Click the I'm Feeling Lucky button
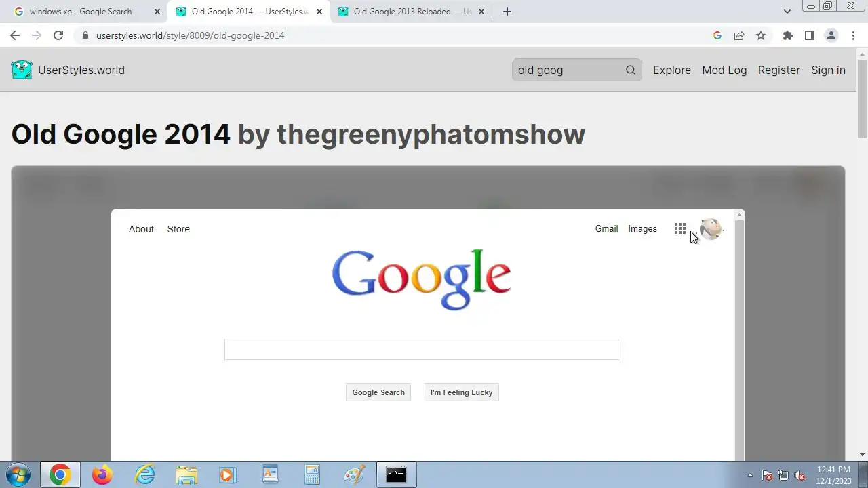The image size is (868, 488). coord(461,392)
